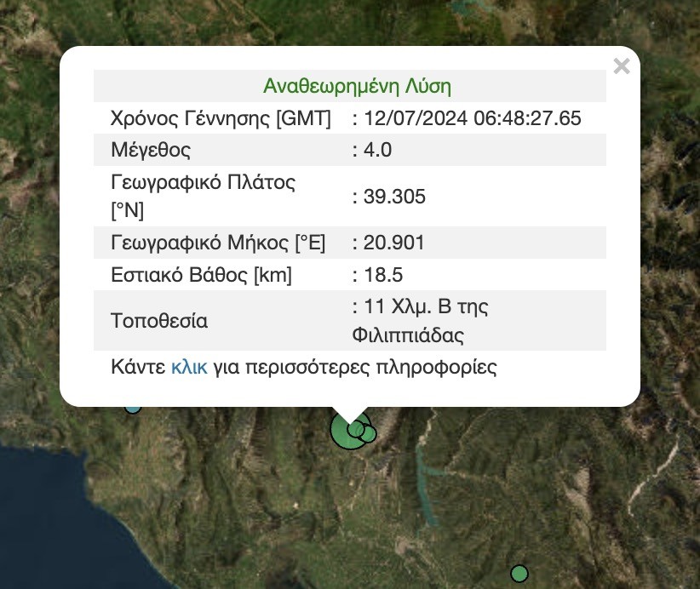Click the 'Αναθεωρημένη Λύση' heading
The image size is (700, 589).
click(x=357, y=86)
